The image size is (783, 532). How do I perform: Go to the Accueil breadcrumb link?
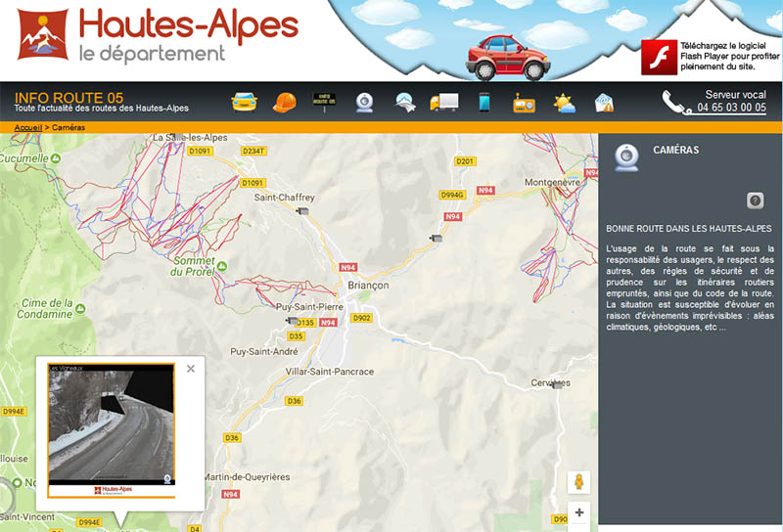coord(28,128)
